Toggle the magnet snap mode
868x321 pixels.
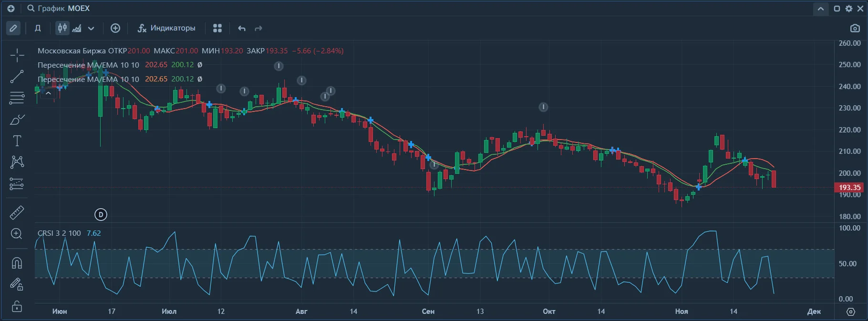pos(17,263)
